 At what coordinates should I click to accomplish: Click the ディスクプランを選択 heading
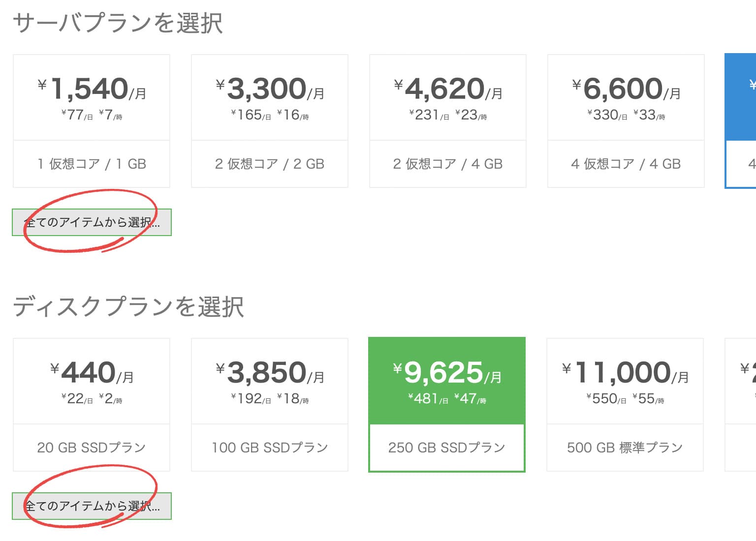(x=128, y=306)
